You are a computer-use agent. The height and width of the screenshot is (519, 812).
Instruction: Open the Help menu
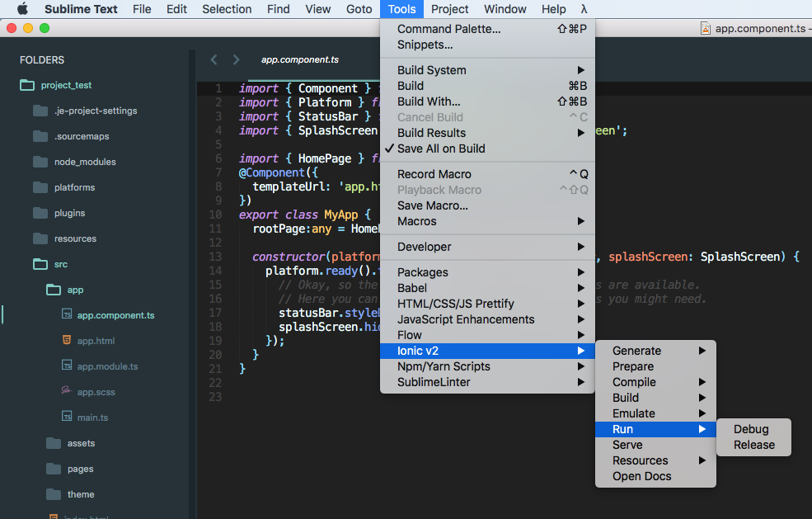point(554,9)
